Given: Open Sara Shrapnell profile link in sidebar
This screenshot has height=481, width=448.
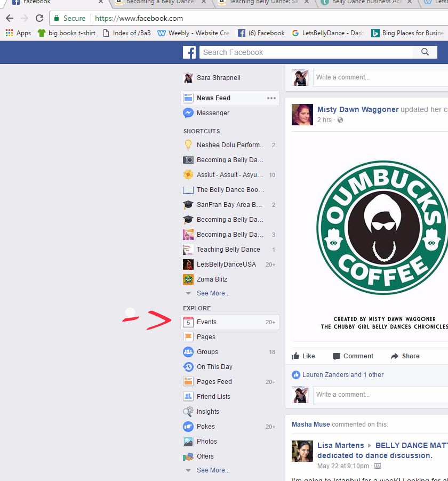Looking at the screenshot, I should pos(219,78).
